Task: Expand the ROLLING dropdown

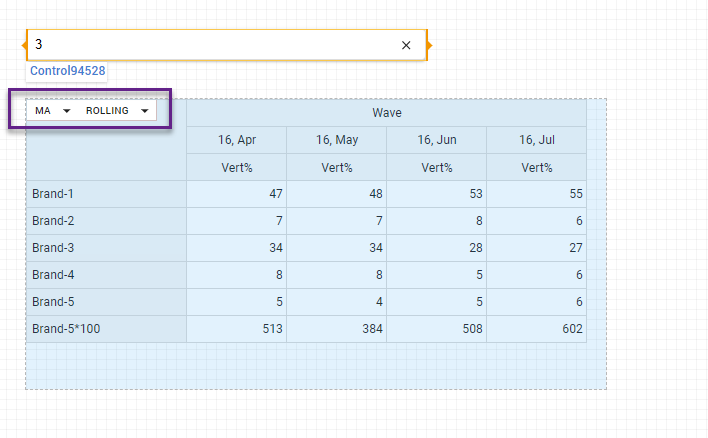Action: point(117,111)
